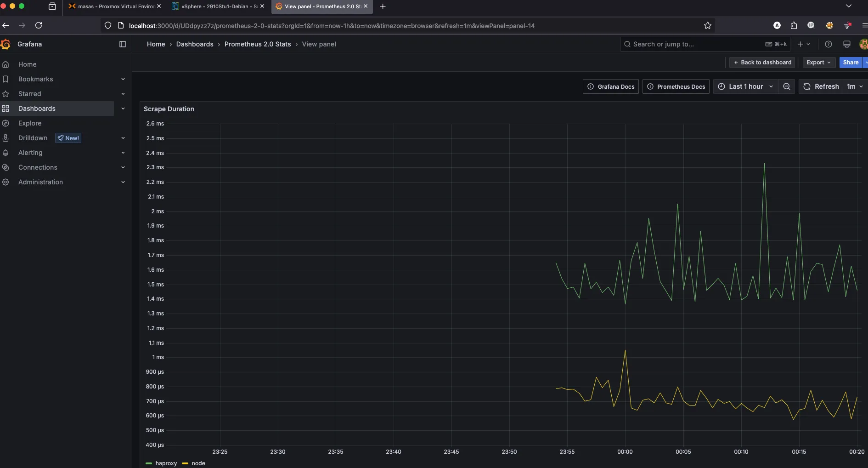
Task: Collapse the sidebar with the panel toggle
Action: pyautogui.click(x=123, y=44)
